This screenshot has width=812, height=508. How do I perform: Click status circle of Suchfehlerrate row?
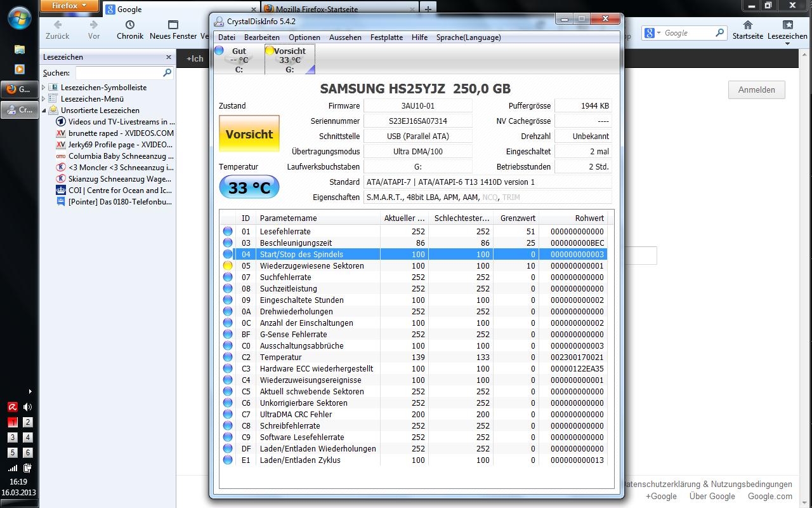point(228,277)
